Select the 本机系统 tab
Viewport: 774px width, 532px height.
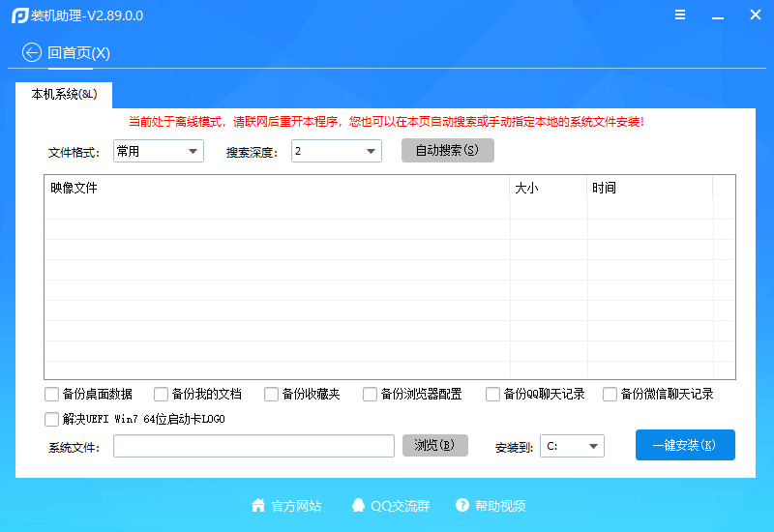64,95
